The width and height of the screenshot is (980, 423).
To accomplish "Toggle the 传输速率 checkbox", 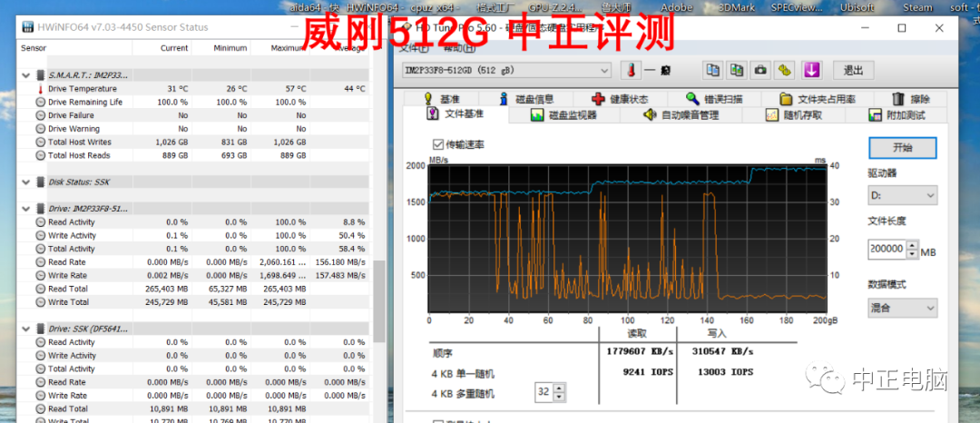I will pos(437,144).
